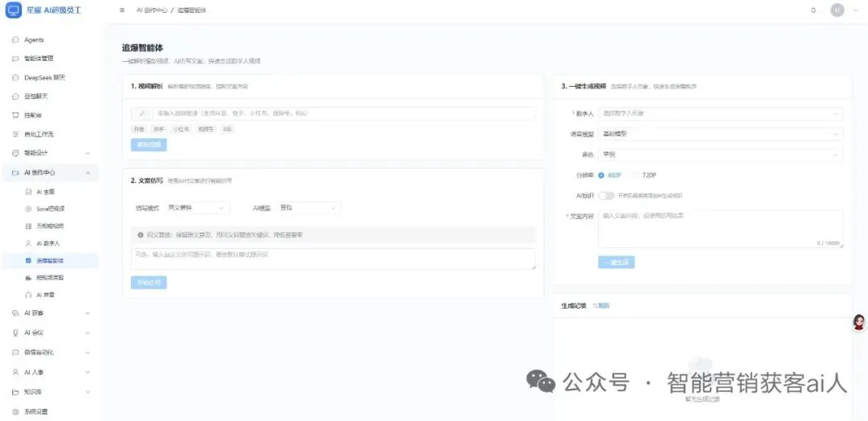
Task: Click the DeepSeek 聊天 chat icon
Action: [x=15, y=77]
